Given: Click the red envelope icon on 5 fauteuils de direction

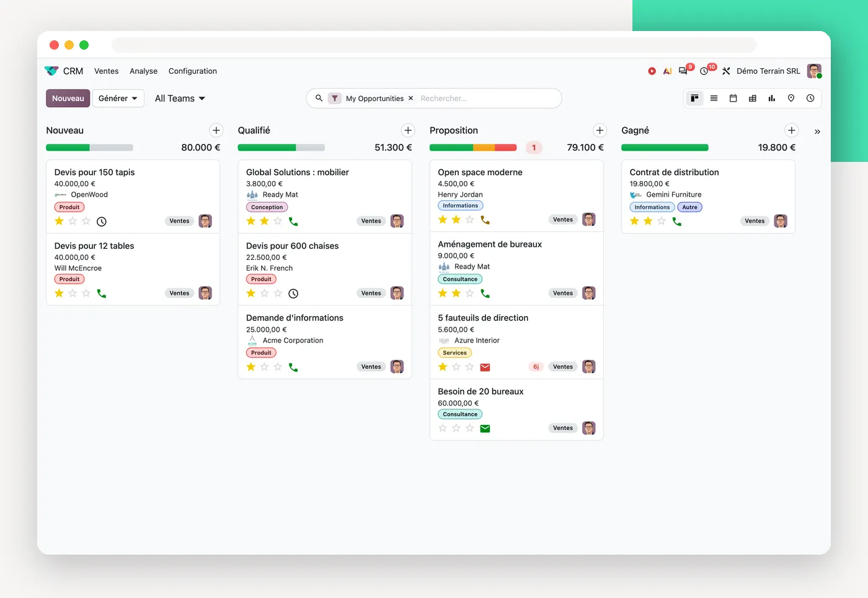Looking at the screenshot, I should [485, 367].
